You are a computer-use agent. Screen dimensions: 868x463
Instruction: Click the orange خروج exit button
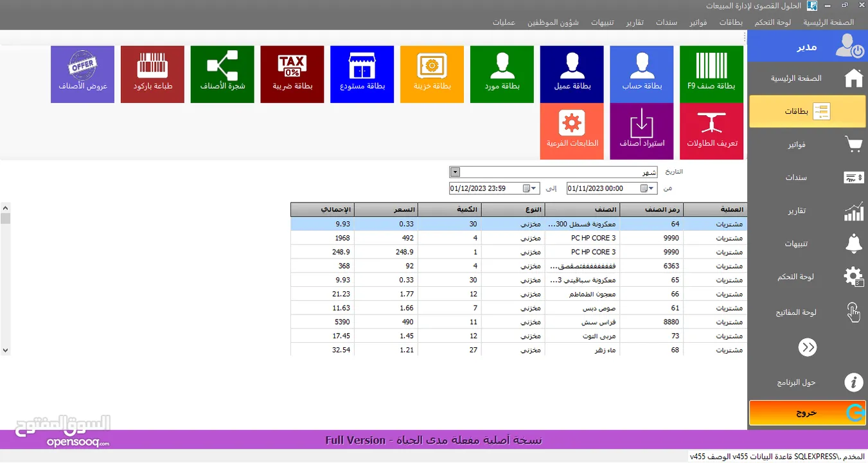coord(808,413)
